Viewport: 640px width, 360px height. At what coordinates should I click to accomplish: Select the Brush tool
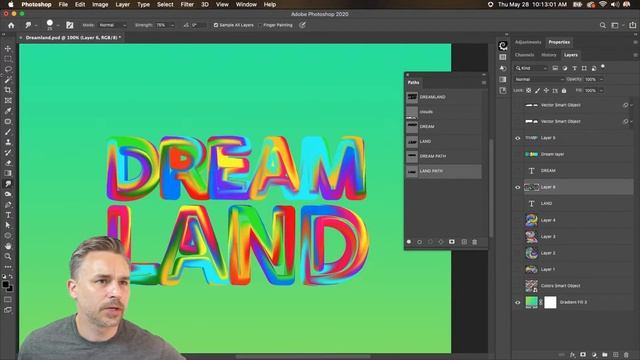coord(8,132)
